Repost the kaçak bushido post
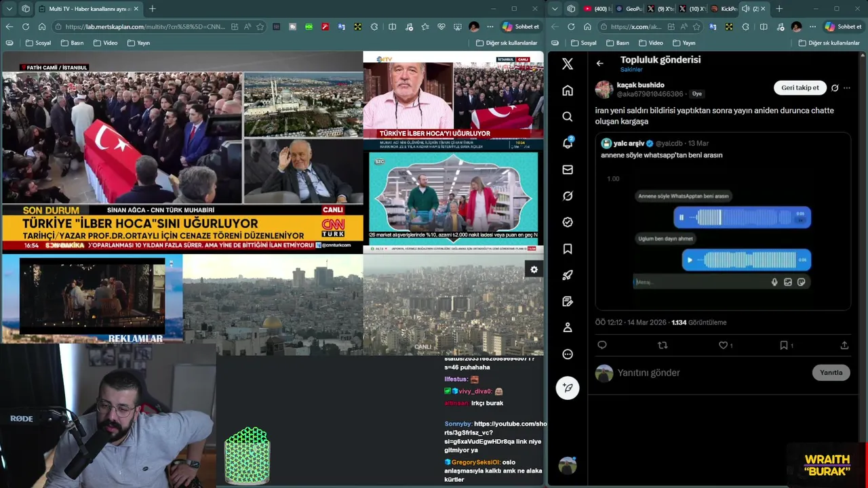Image resolution: width=868 pixels, height=488 pixels. click(663, 345)
